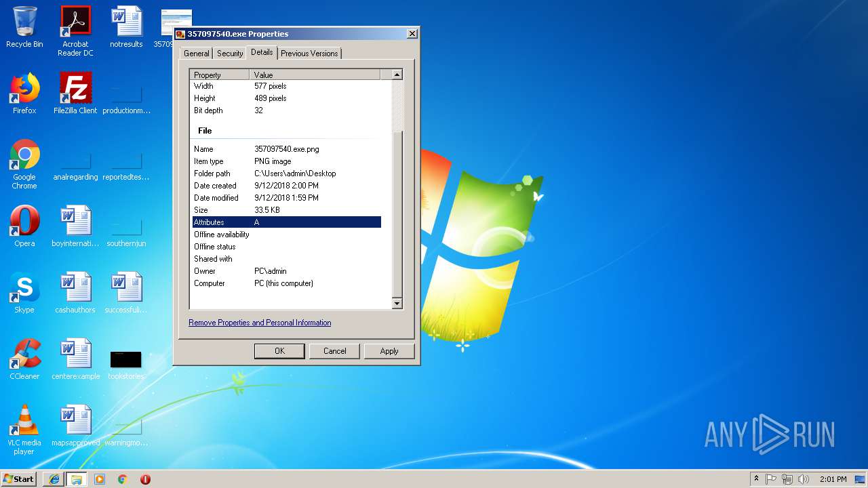Select the Name property row
The height and width of the screenshot is (488, 868).
(285, 149)
